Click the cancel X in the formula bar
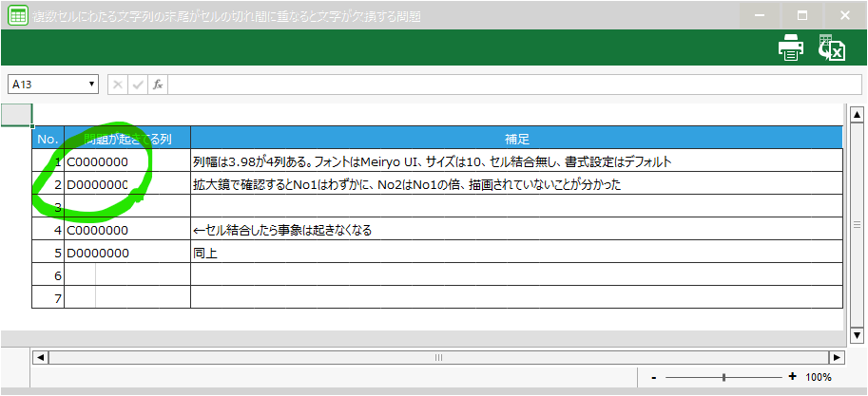 (118, 85)
